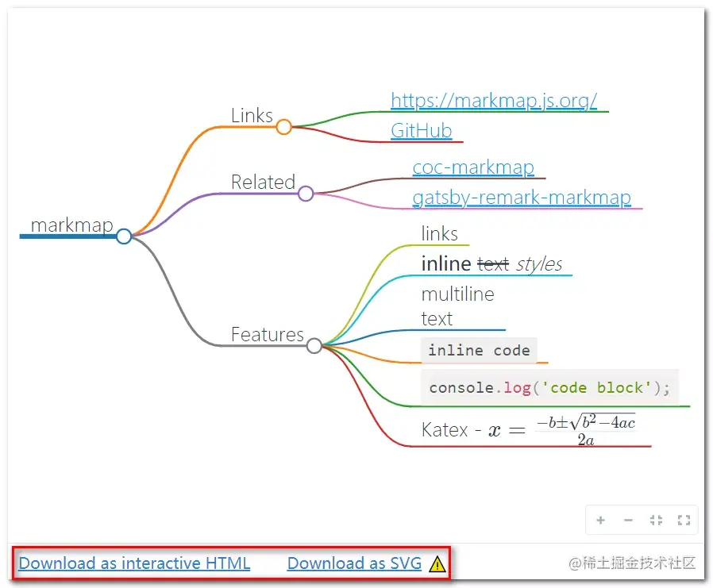Viewport: 713px width, 588px height.
Task: Click the console.log code block
Action: [549, 387]
